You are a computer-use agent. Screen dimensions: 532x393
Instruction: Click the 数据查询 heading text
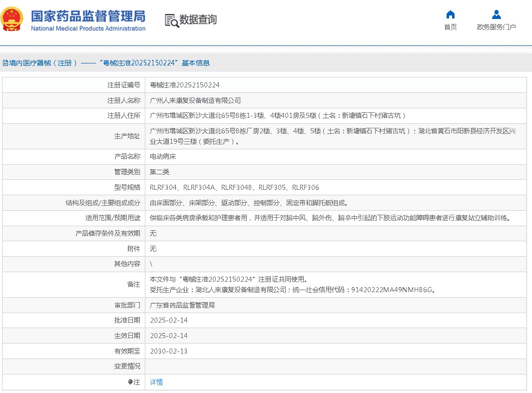[198, 19]
